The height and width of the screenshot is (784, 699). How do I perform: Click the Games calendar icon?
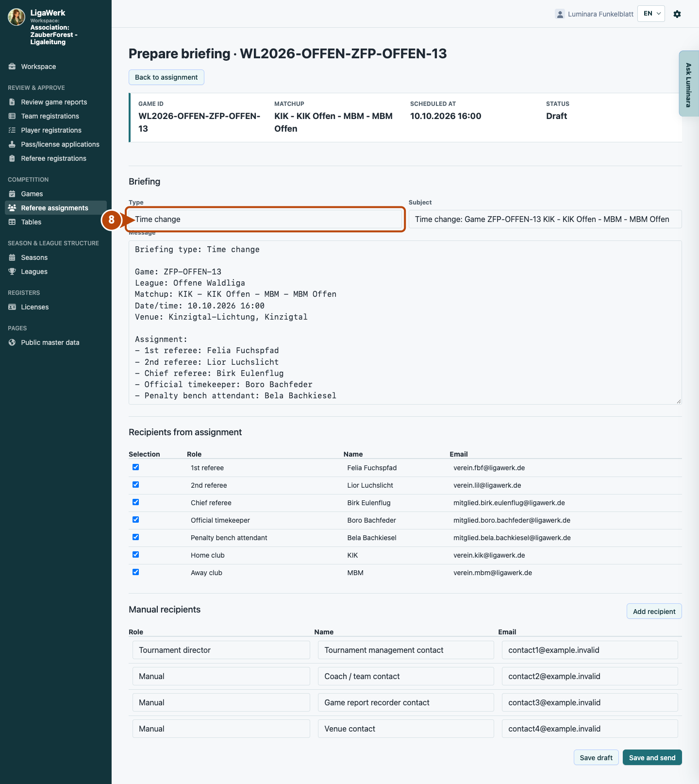(12, 194)
